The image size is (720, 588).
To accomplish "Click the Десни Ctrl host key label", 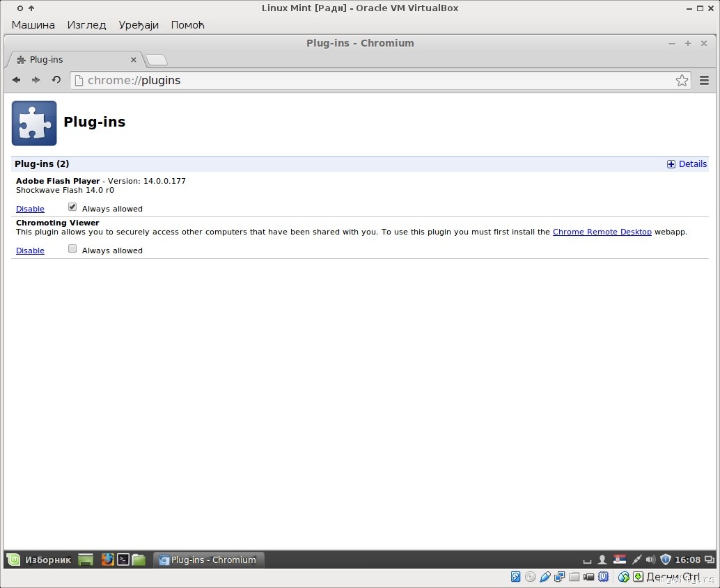I will coord(673,577).
